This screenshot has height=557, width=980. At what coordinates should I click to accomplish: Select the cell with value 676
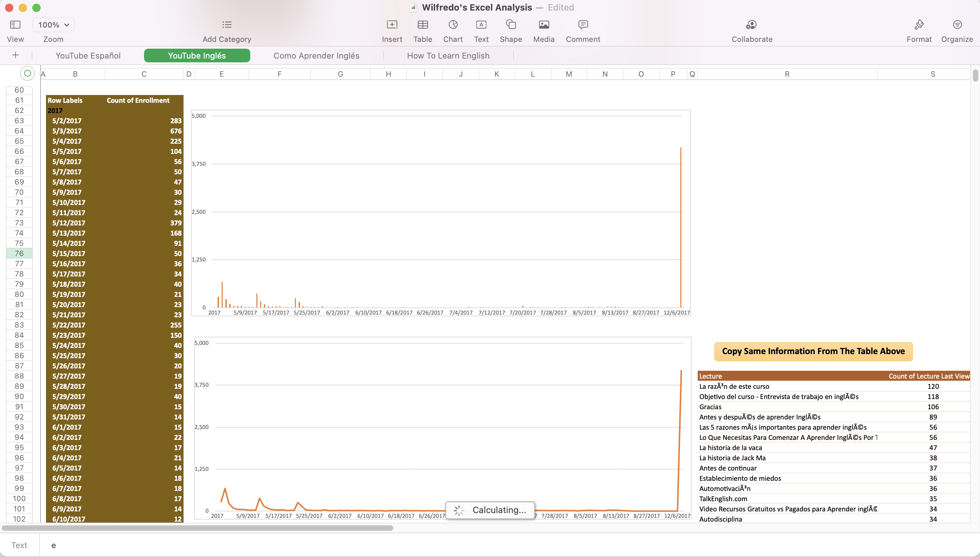click(144, 131)
